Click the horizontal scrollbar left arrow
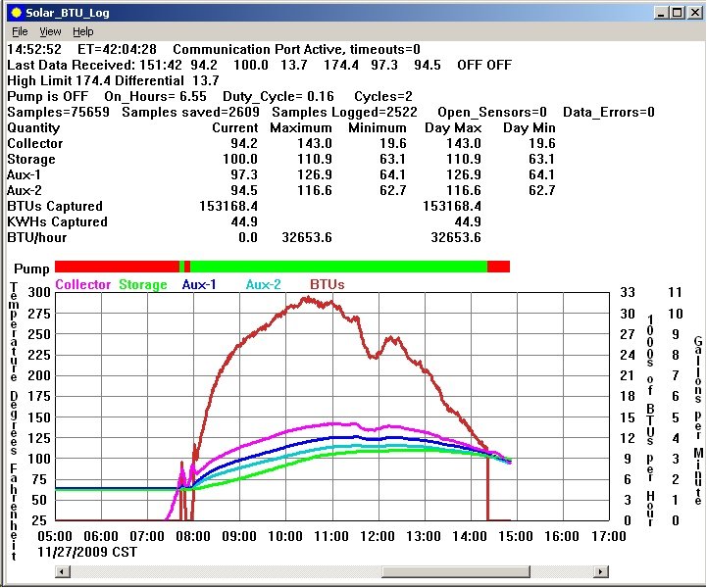This screenshot has height=588, width=707. click(63, 572)
